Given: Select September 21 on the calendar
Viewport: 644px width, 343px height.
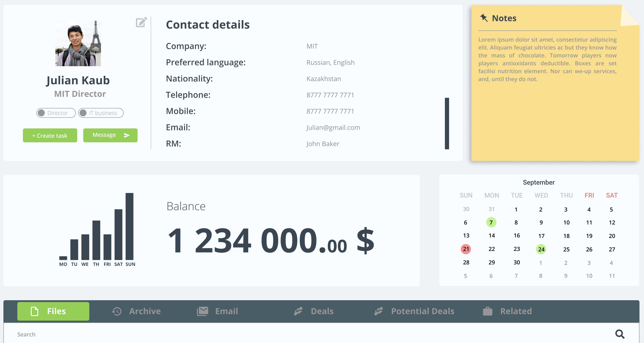Looking at the screenshot, I should (466, 249).
